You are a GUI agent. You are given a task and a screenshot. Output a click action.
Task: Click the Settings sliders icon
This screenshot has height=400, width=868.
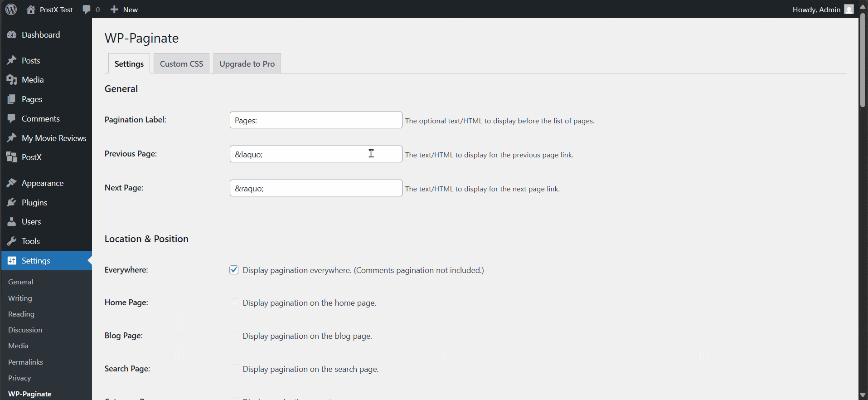(x=12, y=261)
